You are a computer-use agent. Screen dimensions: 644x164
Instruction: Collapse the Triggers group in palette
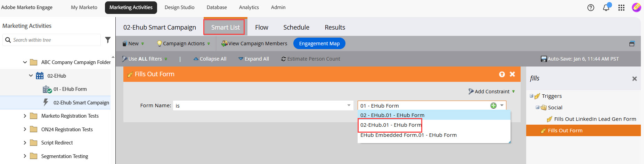[531, 96]
